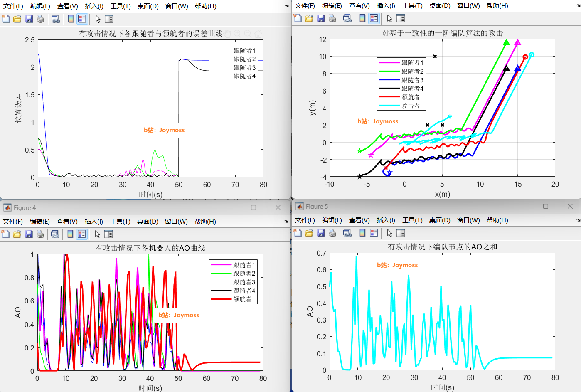
Task: Toggle Edit Plot arrow in the 编队算法 figure toolbar
Action: [389, 18]
